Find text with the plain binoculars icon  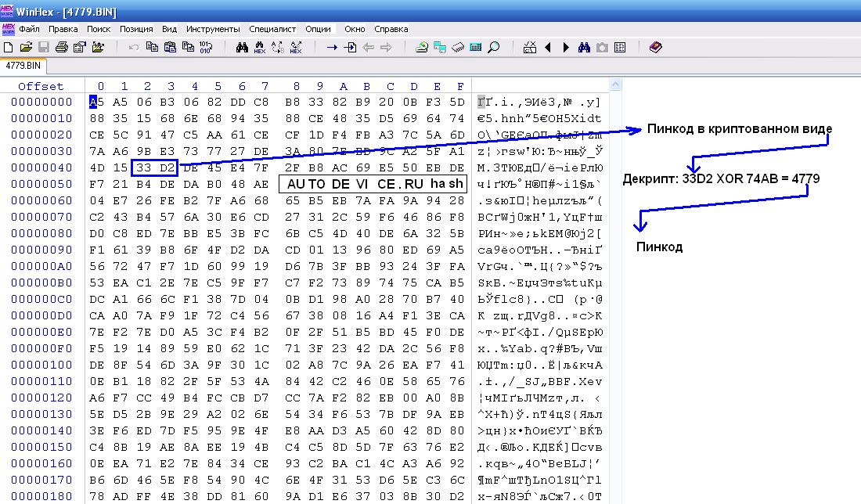tap(242, 48)
